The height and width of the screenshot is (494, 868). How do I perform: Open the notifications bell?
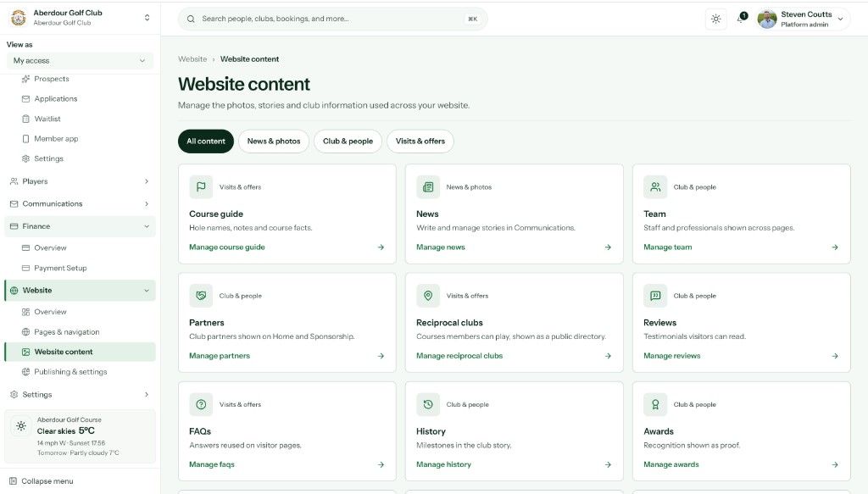(741, 19)
